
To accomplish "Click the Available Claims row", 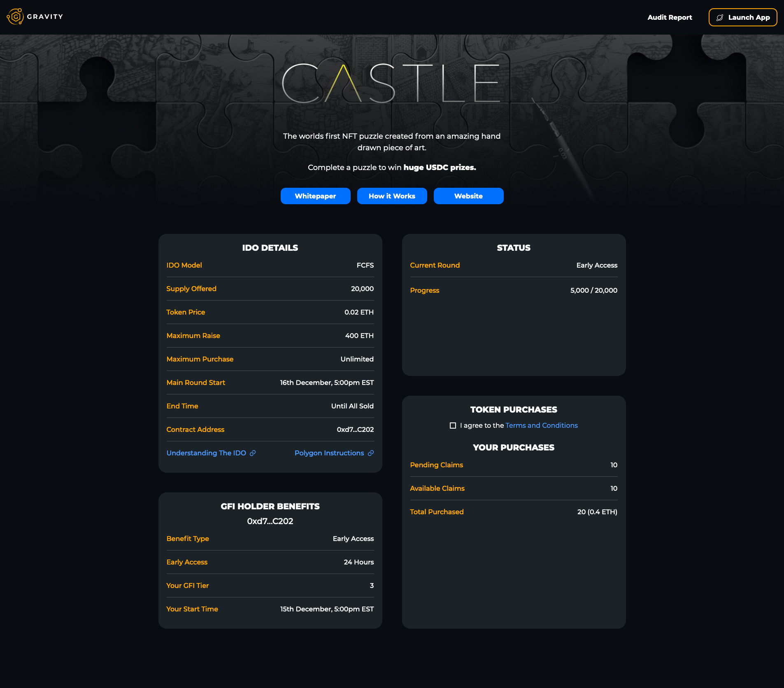I will coord(513,488).
